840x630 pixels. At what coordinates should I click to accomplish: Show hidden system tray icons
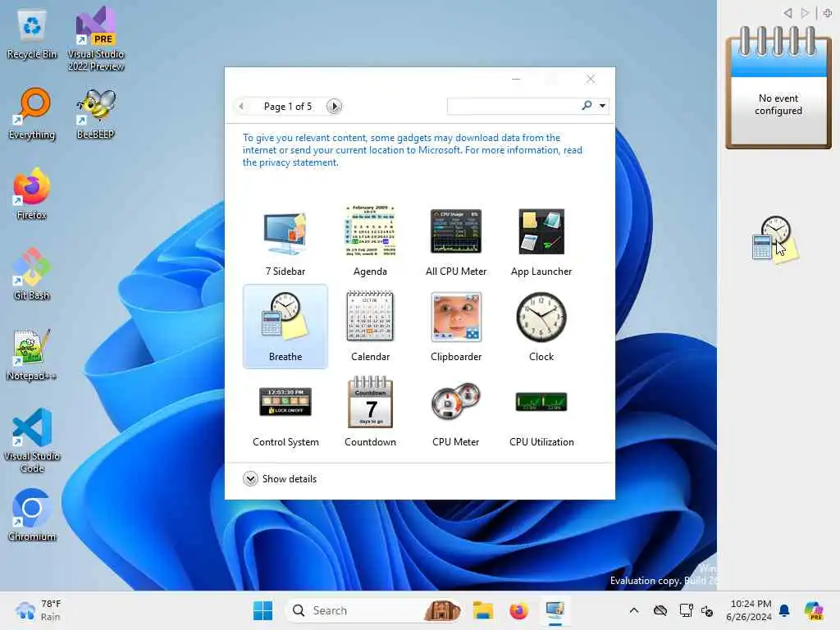point(634,610)
